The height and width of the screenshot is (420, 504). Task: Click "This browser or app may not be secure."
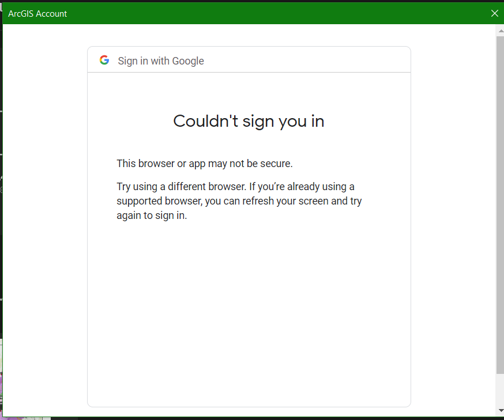click(x=205, y=164)
